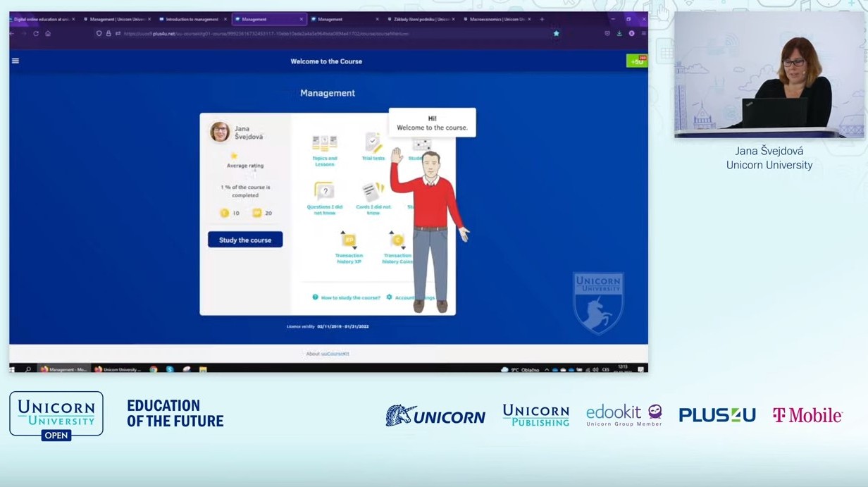
Task: Click the taskbar volume icon
Action: pos(595,369)
